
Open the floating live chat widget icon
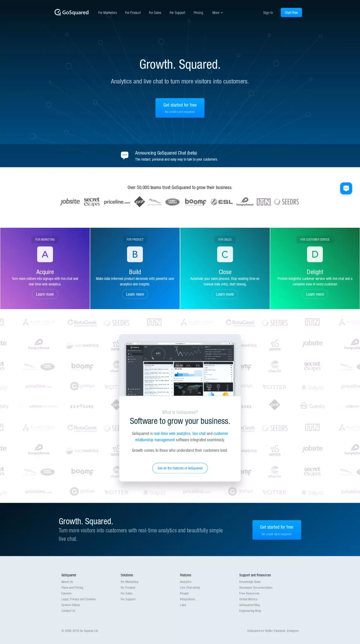point(346,188)
